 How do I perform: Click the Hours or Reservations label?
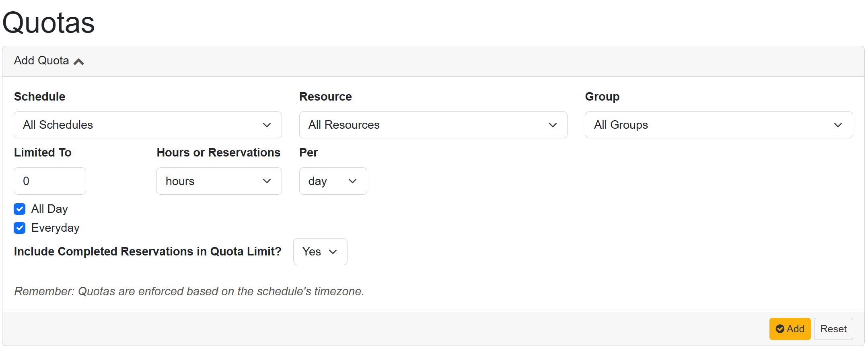(x=218, y=152)
